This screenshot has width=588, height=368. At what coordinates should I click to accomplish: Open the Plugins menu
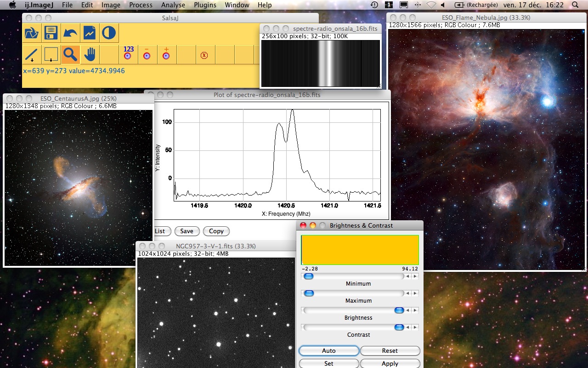205,5
